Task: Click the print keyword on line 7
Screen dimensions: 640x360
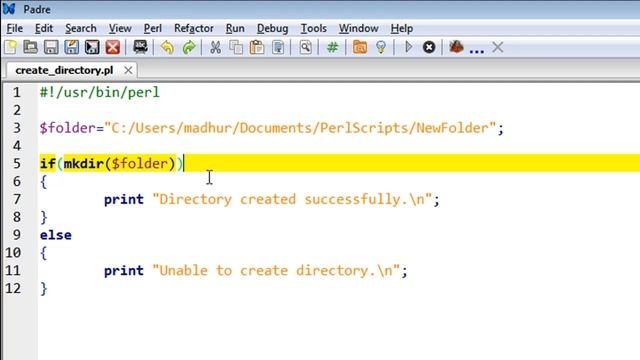Action: pos(124,200)
